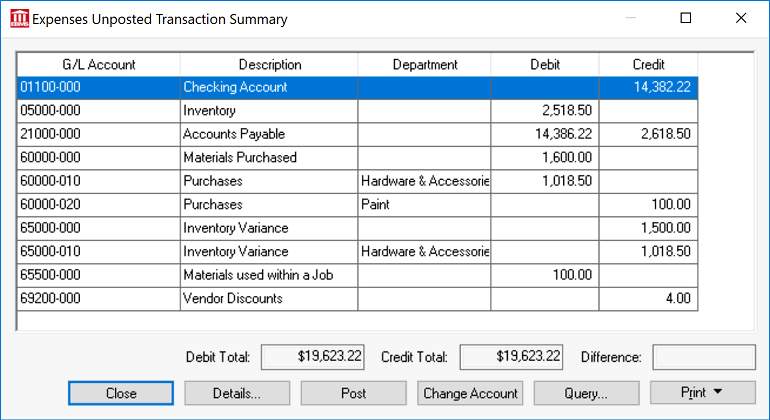The image size is (770, 420).
Task: Select the 60000-020 Purchases Paint row
Action: pyautogui.click(x=358, y=204)
